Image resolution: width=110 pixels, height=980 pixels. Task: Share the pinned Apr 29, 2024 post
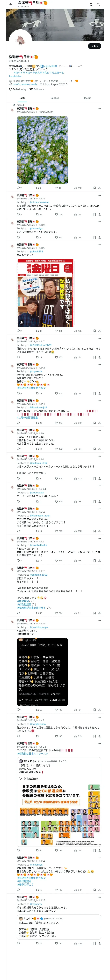pyautogui.click(x=99, y=188)
